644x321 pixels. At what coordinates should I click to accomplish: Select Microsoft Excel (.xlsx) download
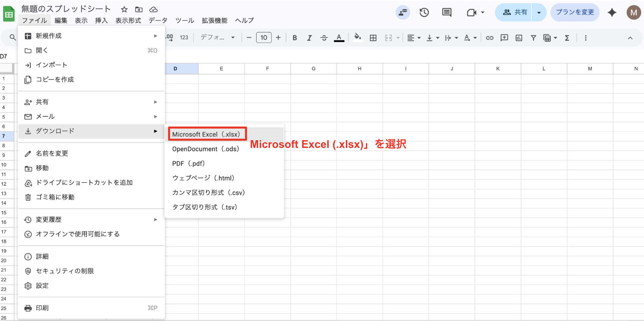point(224,134)
